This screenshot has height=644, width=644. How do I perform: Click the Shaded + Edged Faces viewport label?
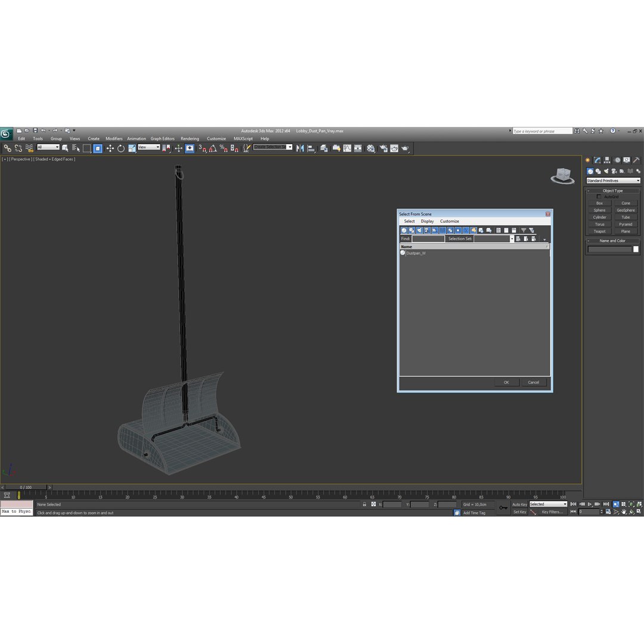point(55,159)
